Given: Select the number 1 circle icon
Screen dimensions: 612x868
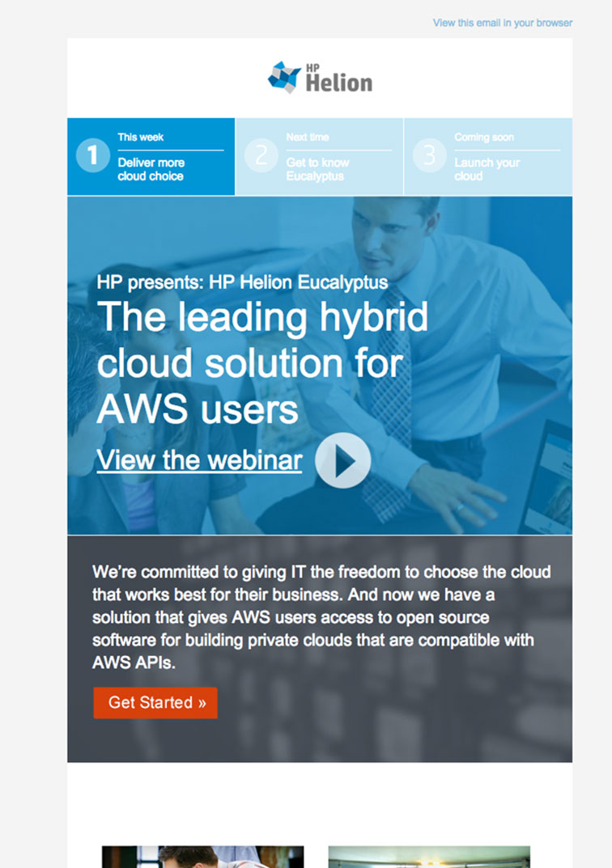Looking at the screenshot, I should (x=92, y=155).
